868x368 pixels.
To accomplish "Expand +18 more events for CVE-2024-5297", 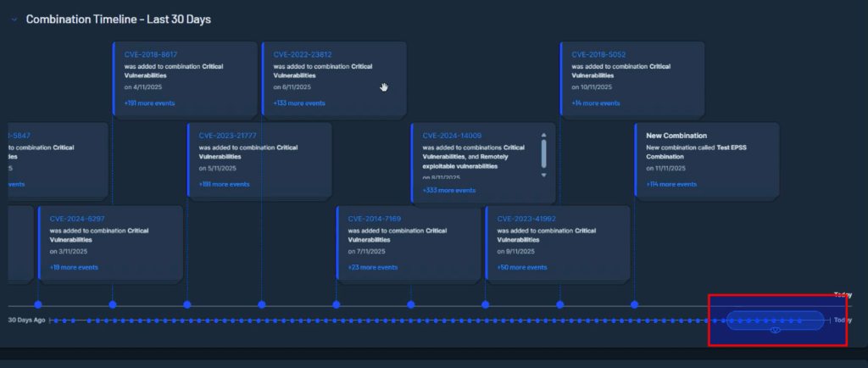I will click(x=74, y=267).
